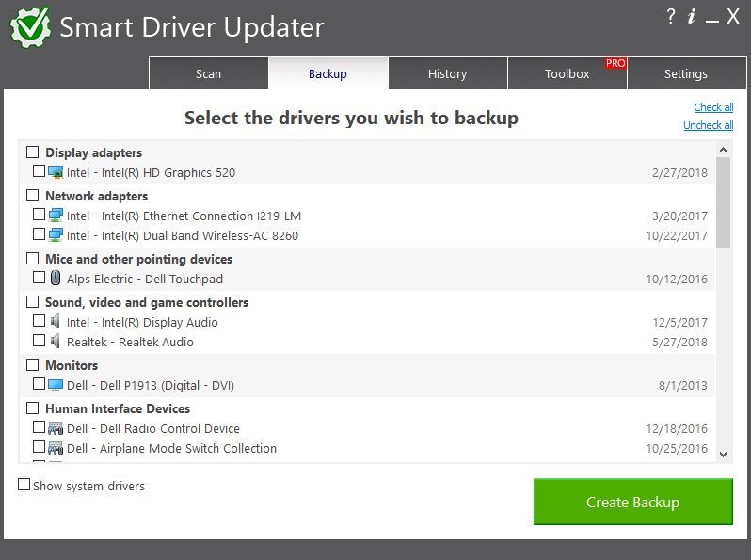Image resolution: width=751 pixels, height=560 pixels.
Task: Click the Dual Band Wireless-AC 8260 network icon
Action: point(56,234)
